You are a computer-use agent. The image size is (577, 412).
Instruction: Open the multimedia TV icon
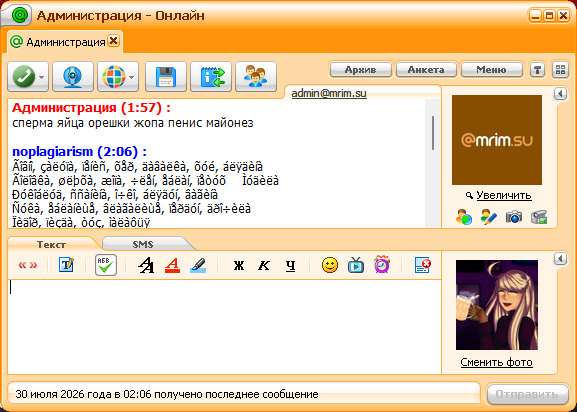pyautogui.click(x=356, y=265)
